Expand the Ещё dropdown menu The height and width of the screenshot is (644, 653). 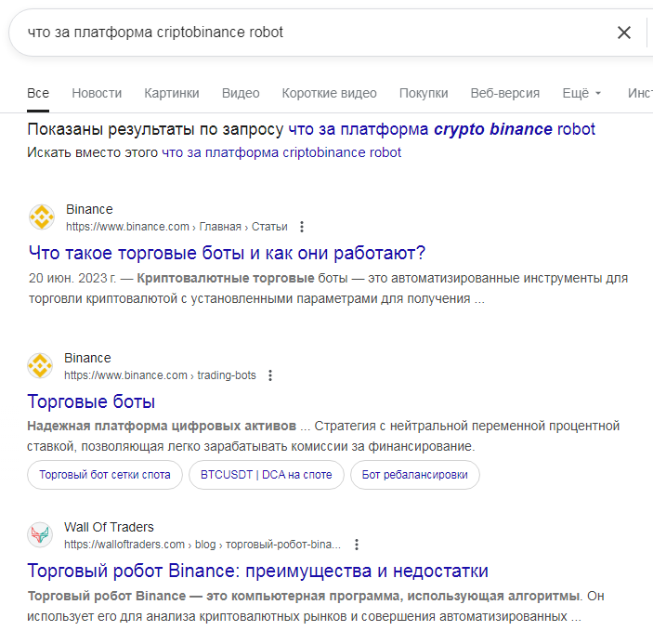[581, 93]
